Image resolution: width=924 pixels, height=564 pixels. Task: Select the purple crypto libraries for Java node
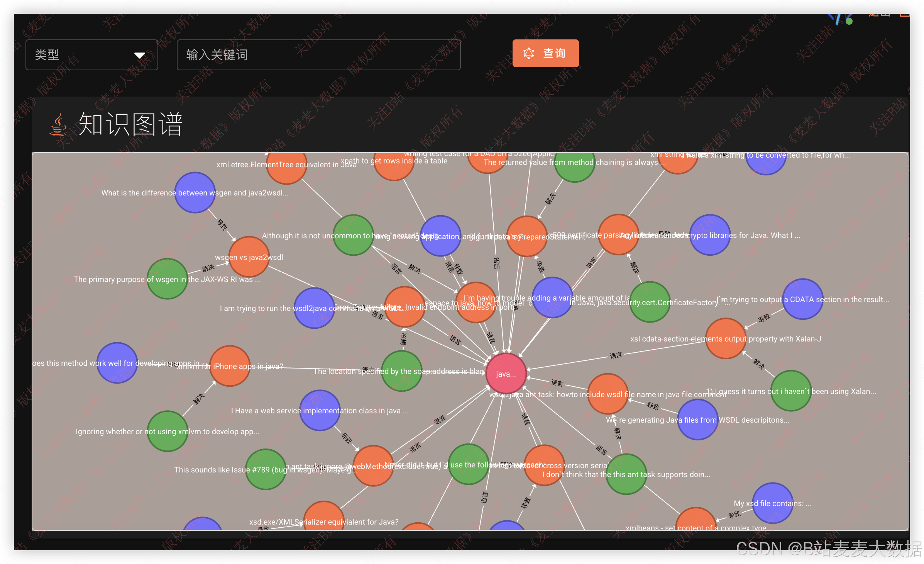[x=710, y=235]
